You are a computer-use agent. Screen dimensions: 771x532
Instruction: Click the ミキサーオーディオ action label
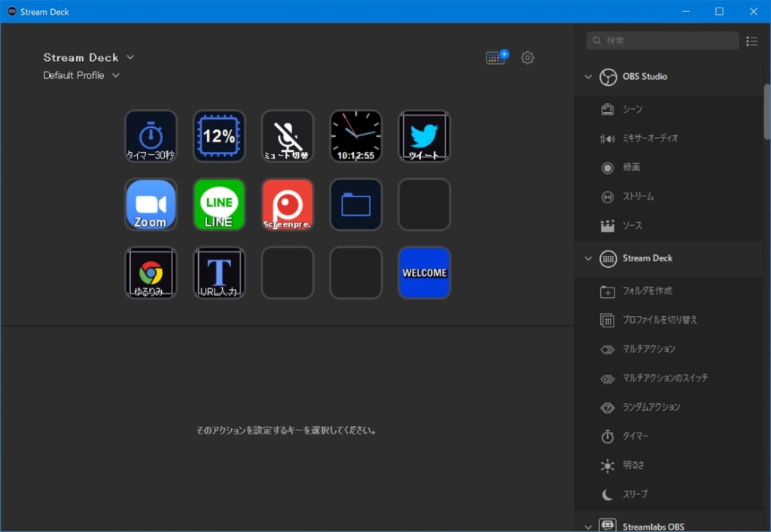coord(651,138)
